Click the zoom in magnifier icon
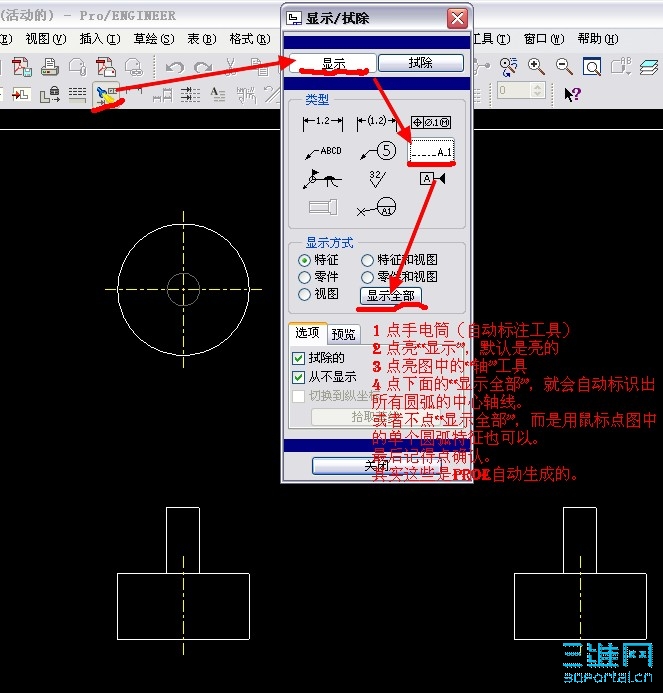The width and height of the screenshot is (663, 693). (x=536, y=67)
